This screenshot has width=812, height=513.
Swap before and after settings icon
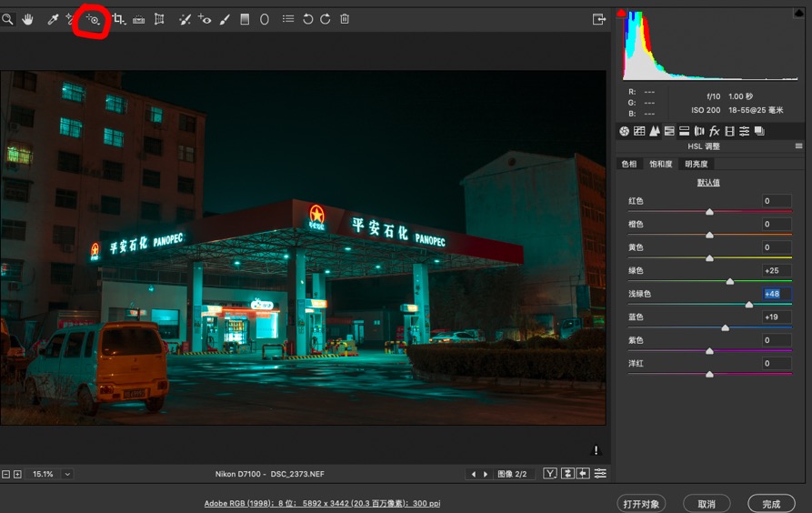[567, 474]
